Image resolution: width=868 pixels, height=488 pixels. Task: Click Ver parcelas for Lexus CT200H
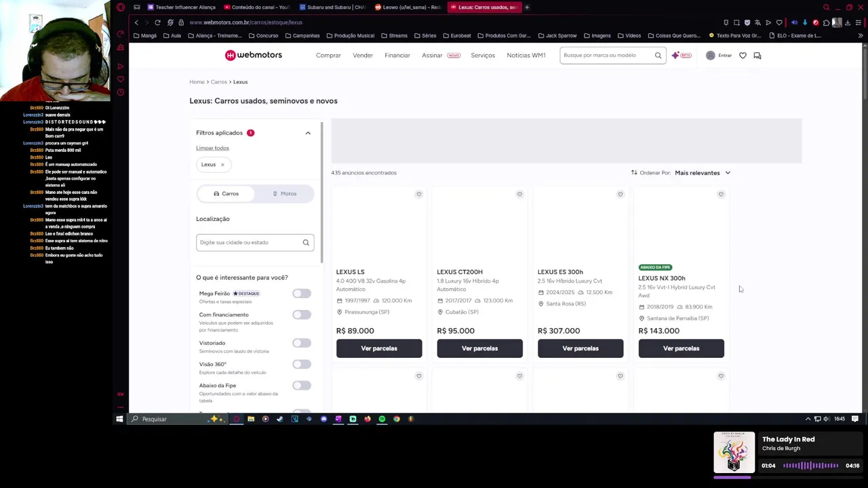(479, 348)
